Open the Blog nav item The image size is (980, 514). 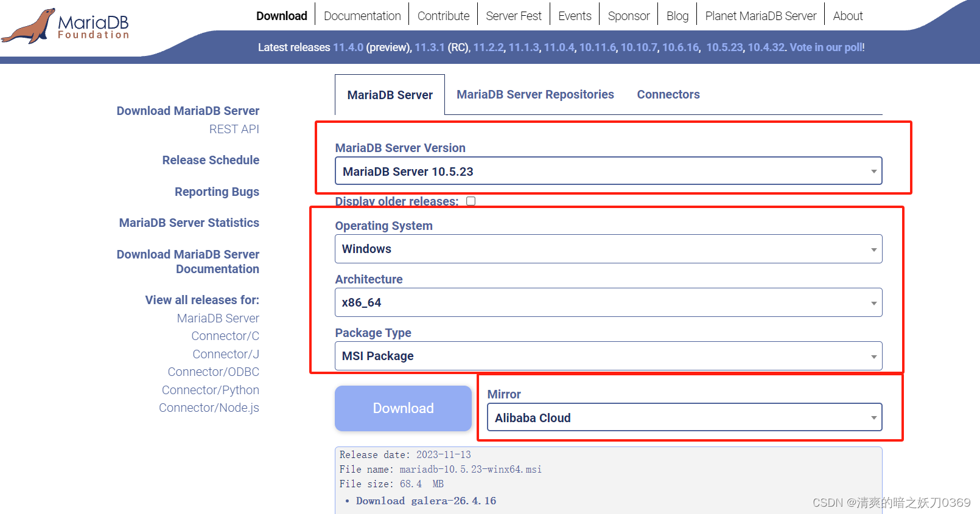click(x=677, y=16)
